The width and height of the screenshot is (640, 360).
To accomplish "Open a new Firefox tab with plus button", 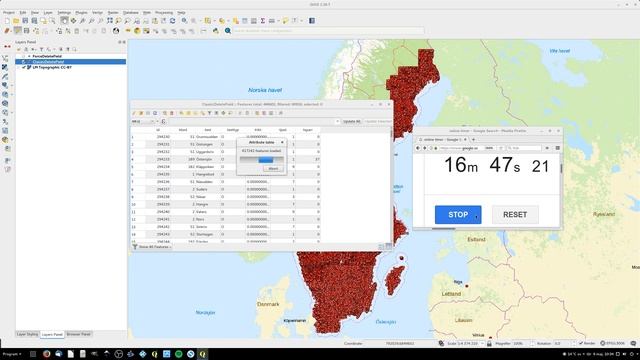I will pyautogui.click(x=473, y=140).
